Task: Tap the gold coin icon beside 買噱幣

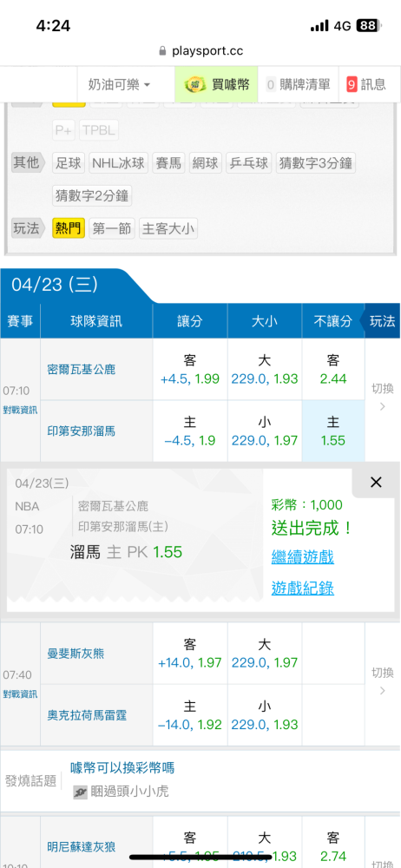Action: [194, 85]
